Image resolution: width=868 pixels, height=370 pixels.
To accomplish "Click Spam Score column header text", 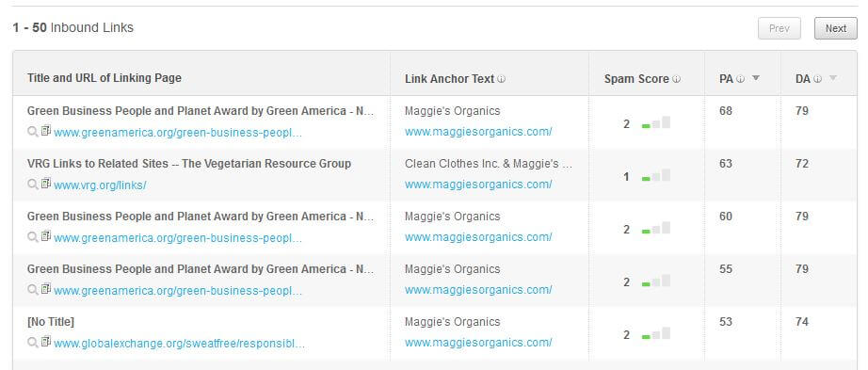I will point(636,79).
